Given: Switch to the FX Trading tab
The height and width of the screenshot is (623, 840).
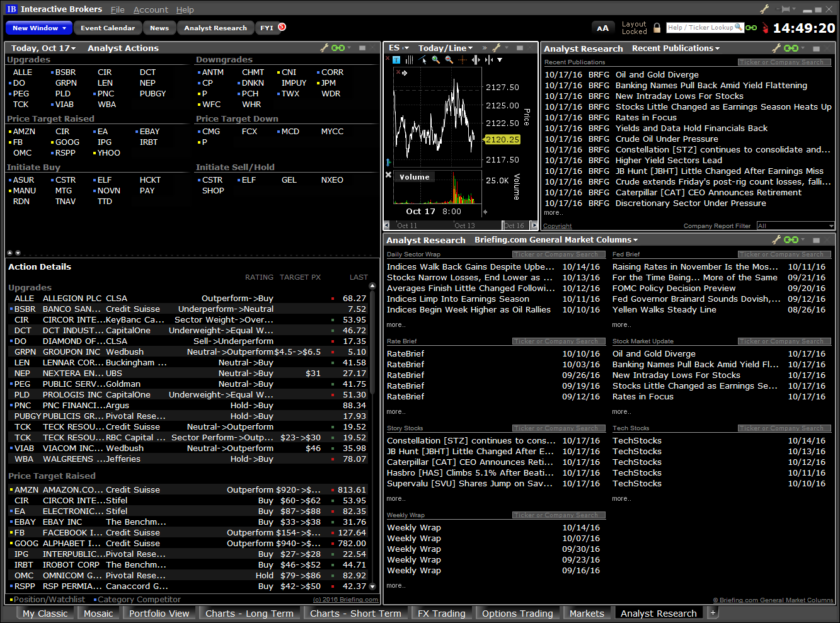Looking at the screenshot, I should [x=442, y=612].
